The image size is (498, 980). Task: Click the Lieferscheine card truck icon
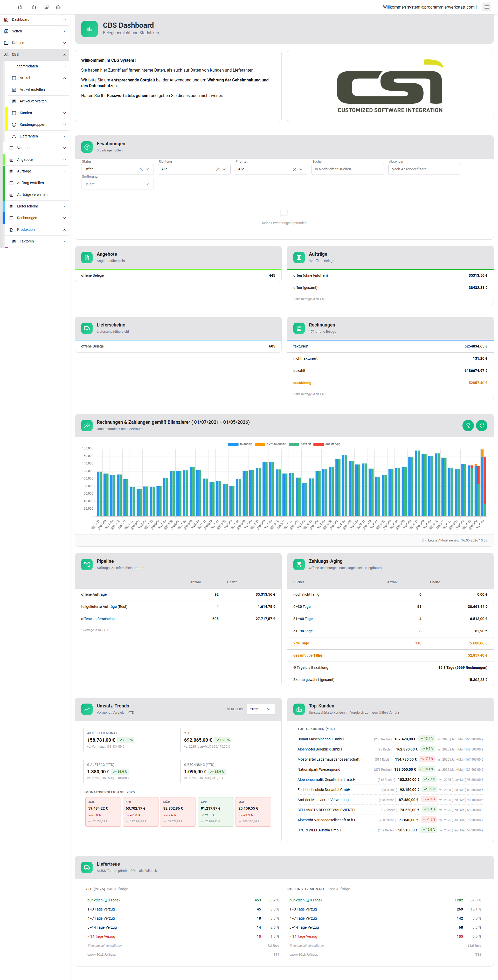click(87, 328)
